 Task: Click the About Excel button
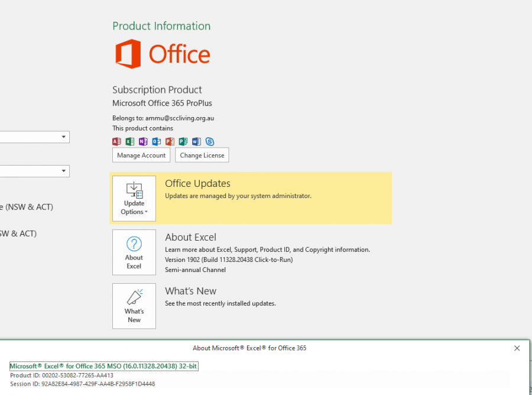pyautogui.click(x=134, y=252)
